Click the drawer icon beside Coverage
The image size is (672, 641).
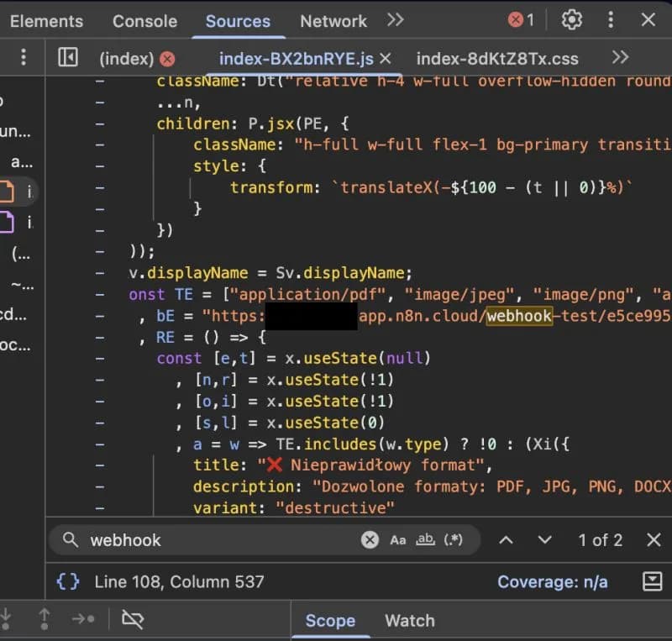(653, 582)
